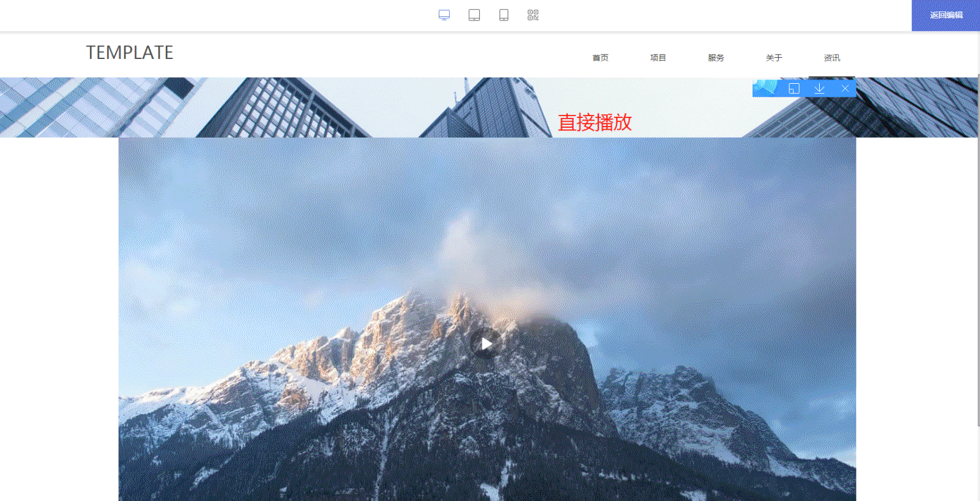Open the 项目 navigation item
This screenshot has height=501, width=980.
(x=658, y=58)
